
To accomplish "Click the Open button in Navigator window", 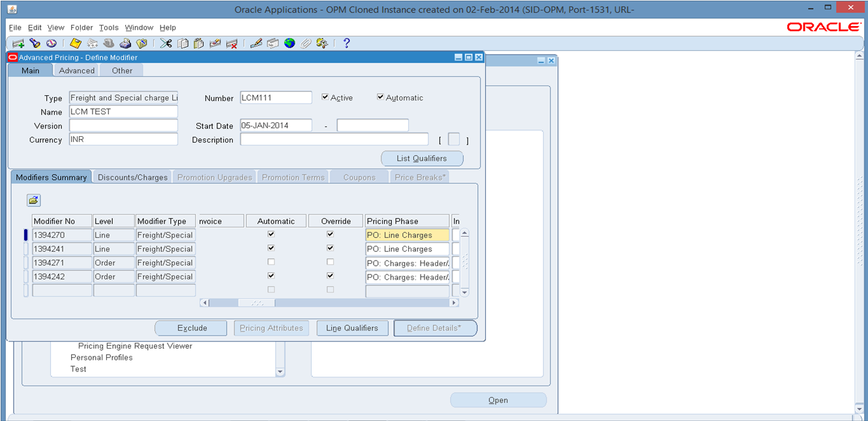I will 498,400.
